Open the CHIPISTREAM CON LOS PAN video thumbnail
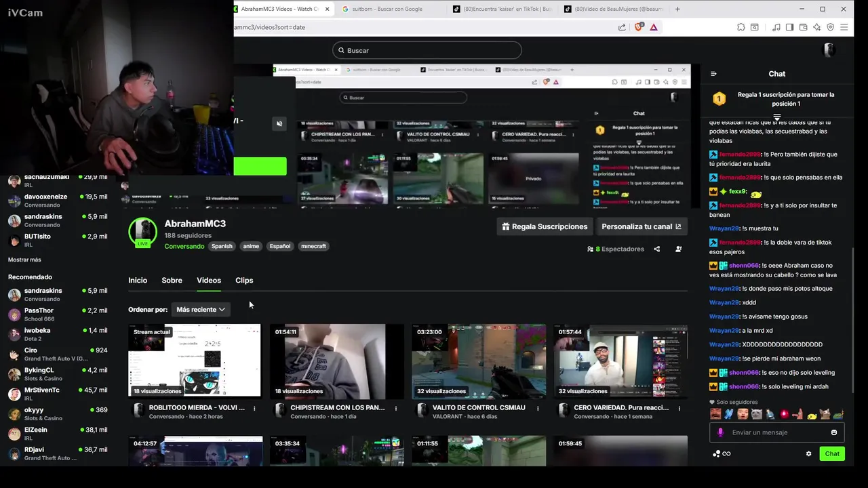The width and height of the screenshot is (868, 488). (x=336, y=360)
